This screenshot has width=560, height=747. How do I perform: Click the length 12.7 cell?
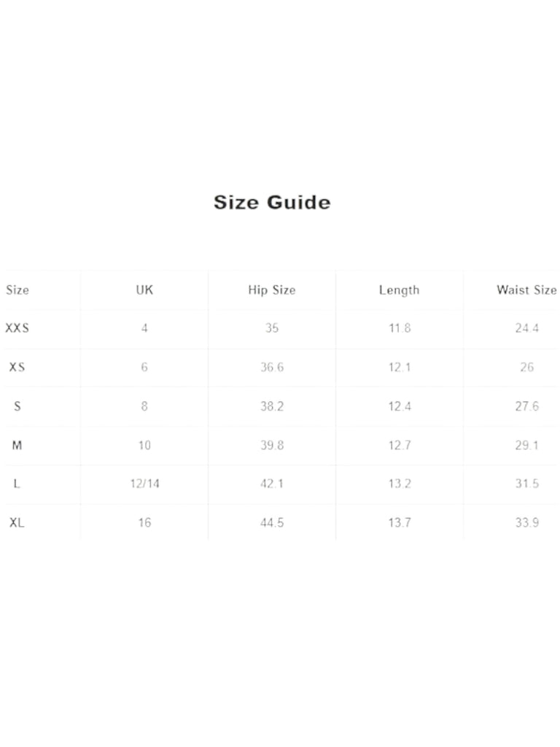coord(400,445)
